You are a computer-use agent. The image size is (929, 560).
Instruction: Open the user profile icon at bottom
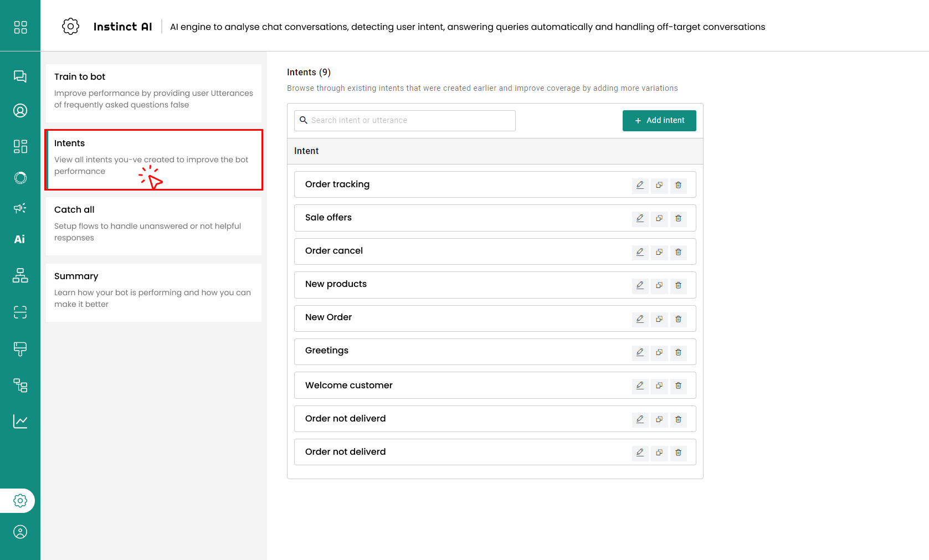[20, 532]
